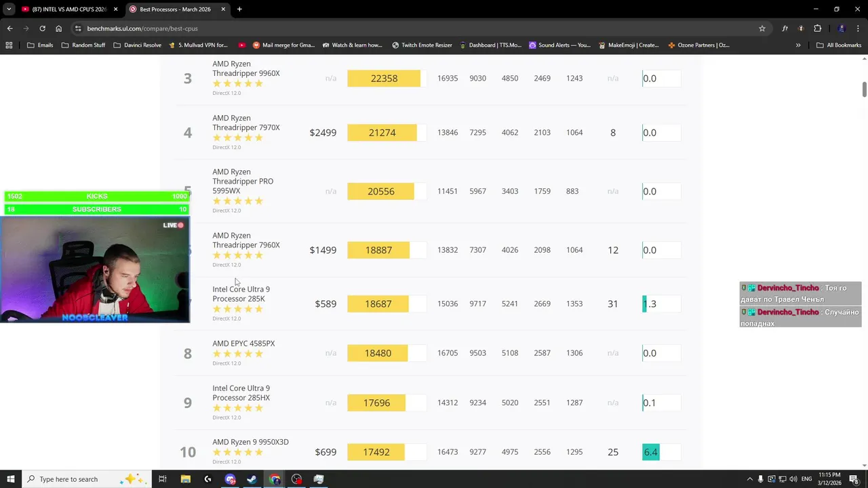Image resolution: width=868 pixels, height=488 pixels.
Task: Open the All Bookmarks folder
Action: tap(839, 45)
